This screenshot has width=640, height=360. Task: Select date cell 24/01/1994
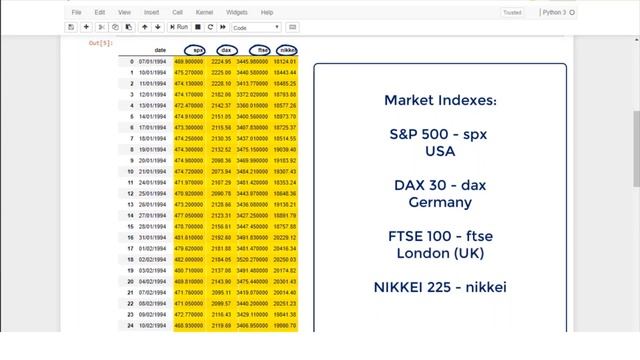point(152,183)
